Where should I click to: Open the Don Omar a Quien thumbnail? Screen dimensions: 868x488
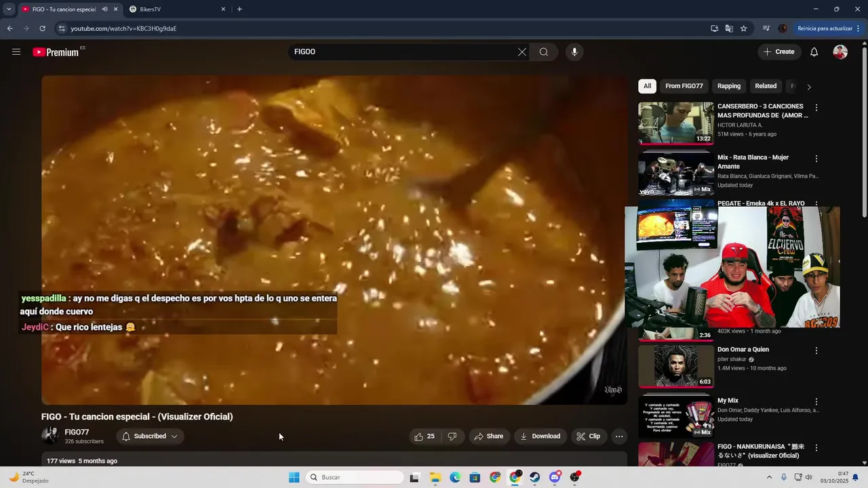[x=676, y=366]
